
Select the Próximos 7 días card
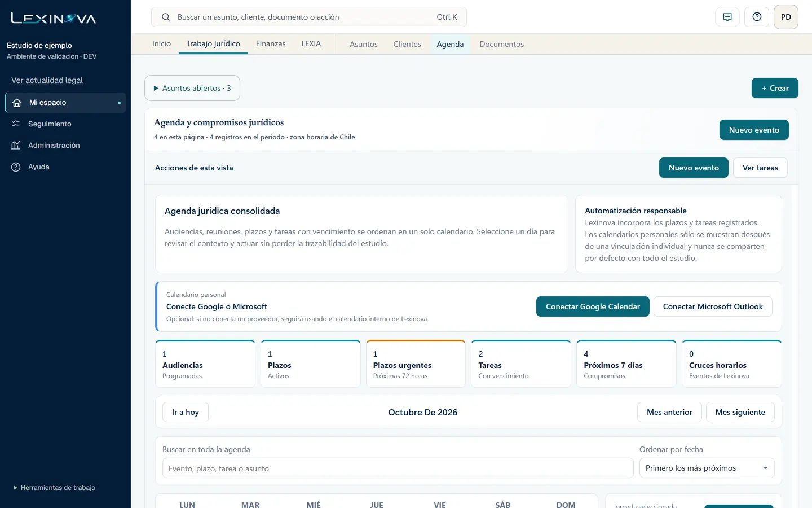coord(626,364)
